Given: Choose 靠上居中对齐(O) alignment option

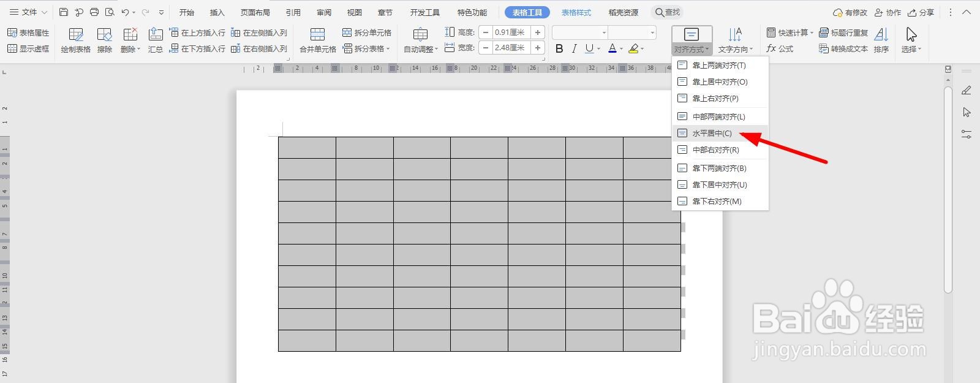Looking at the screenshot, I should tap(720, 82).
